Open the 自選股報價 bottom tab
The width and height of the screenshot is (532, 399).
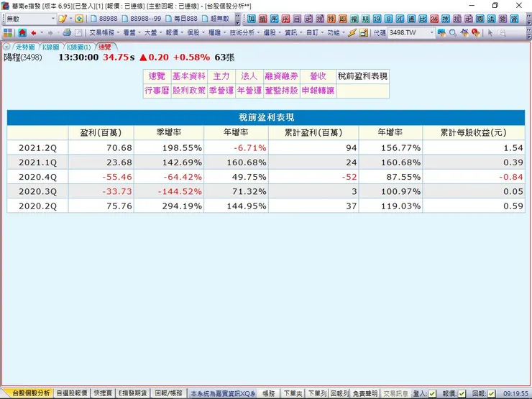click(72, 393)
